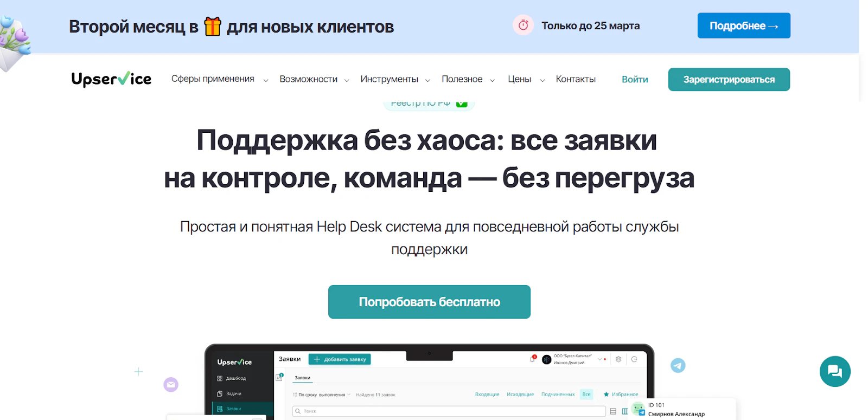Click the Upservice logo
This screenshot has width=868, height=420.
click(x=111, y=79)
